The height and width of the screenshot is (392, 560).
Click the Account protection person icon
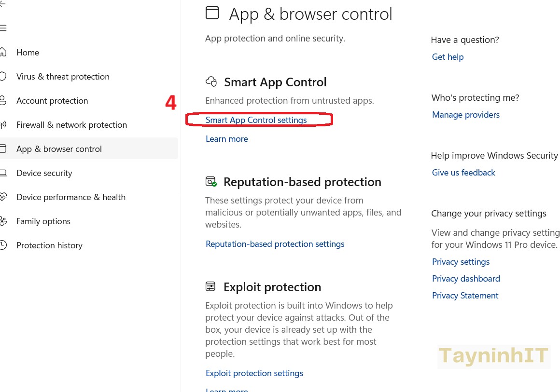(x=3, y=100)
